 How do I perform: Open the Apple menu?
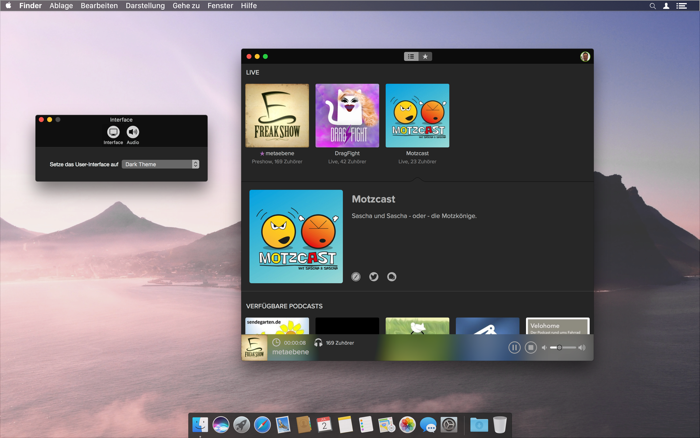click(x=8, y=6)
